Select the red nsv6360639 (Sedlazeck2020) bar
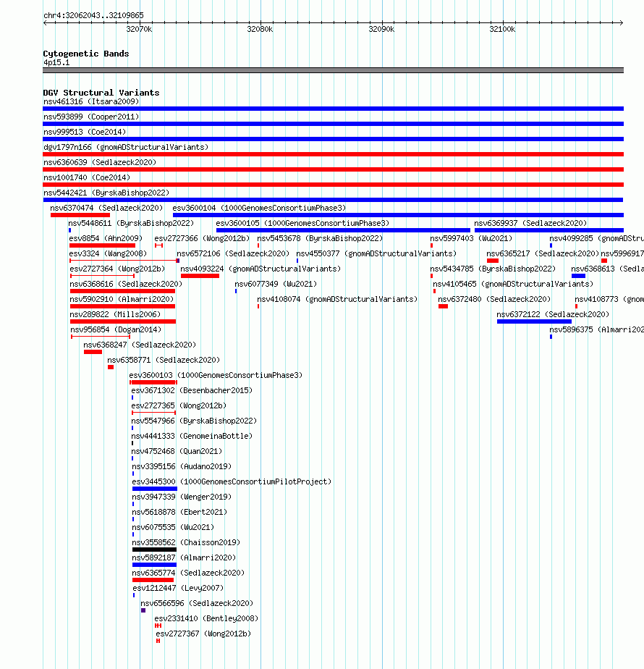Viewport: 644px width, 669px height. (x=333, y=169)
